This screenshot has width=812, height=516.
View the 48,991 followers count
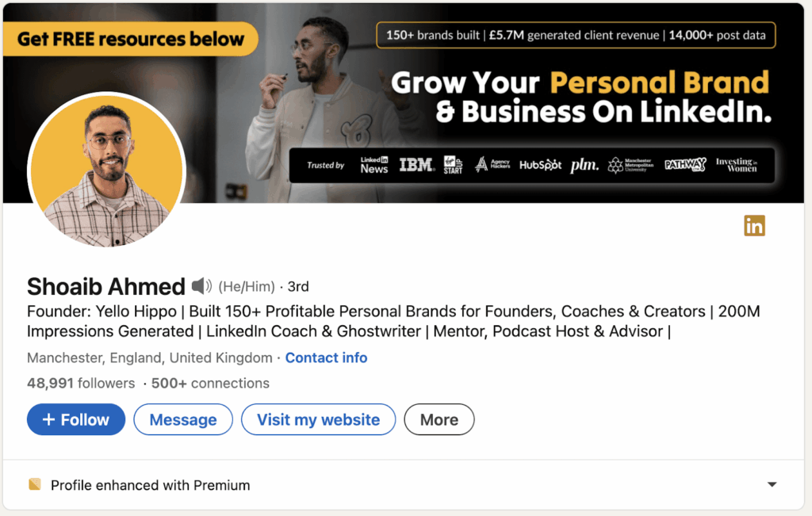click(81, 383)
